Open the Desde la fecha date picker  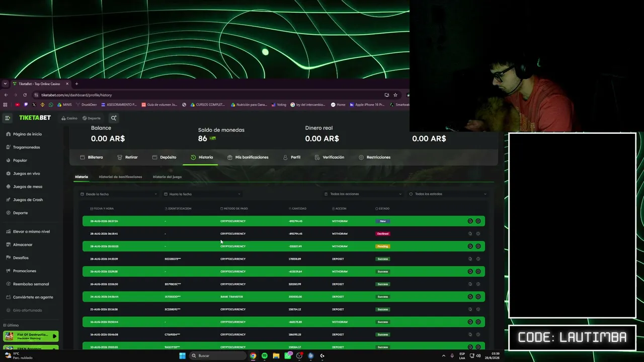(119, 194)
